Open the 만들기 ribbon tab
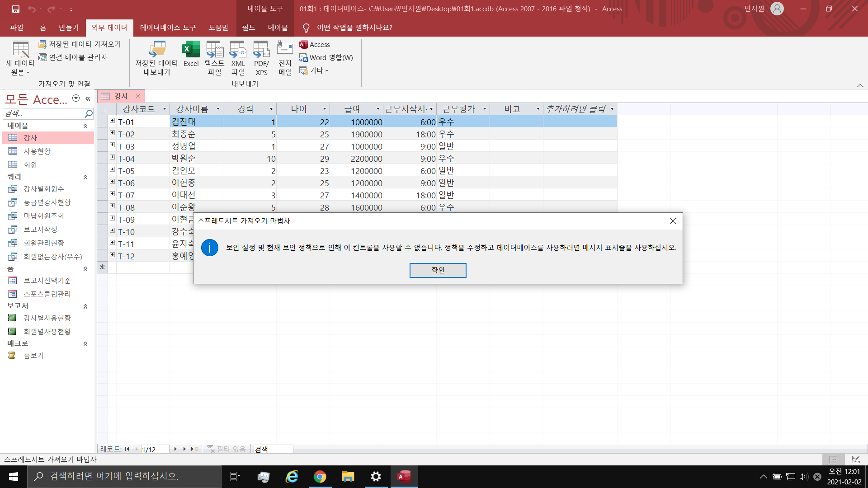This screenshot has width=868, height=488. click(x=69, y=28)
